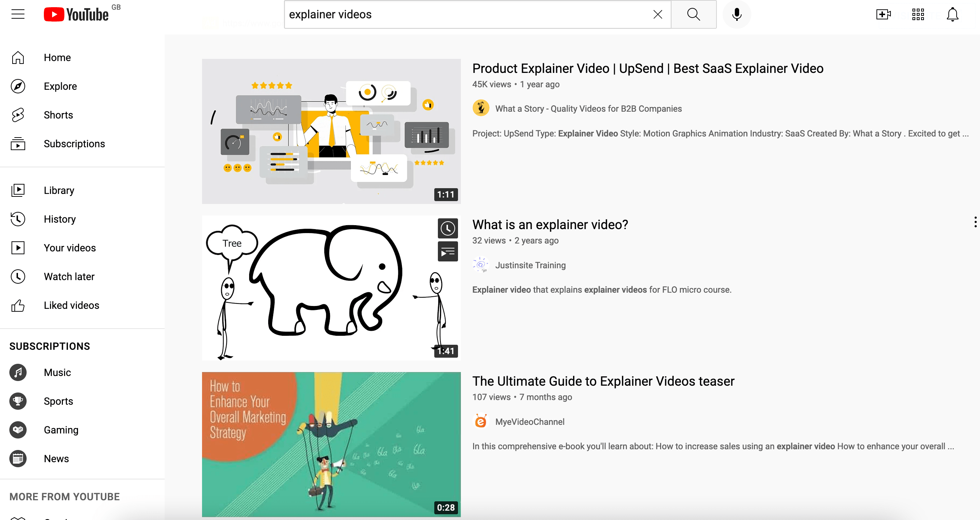Go to Shorts in the sidebar
980x520 pixels.
pos(58,115)
